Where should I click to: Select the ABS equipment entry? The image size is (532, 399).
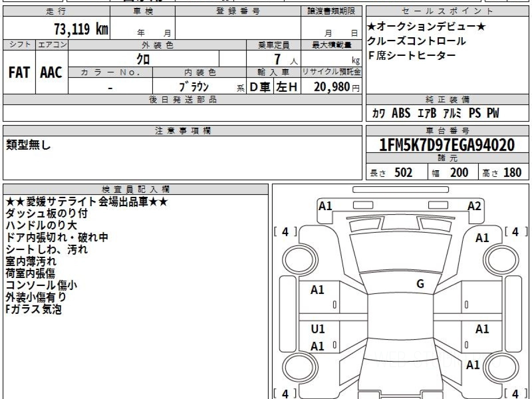click(x=401, y=113)
